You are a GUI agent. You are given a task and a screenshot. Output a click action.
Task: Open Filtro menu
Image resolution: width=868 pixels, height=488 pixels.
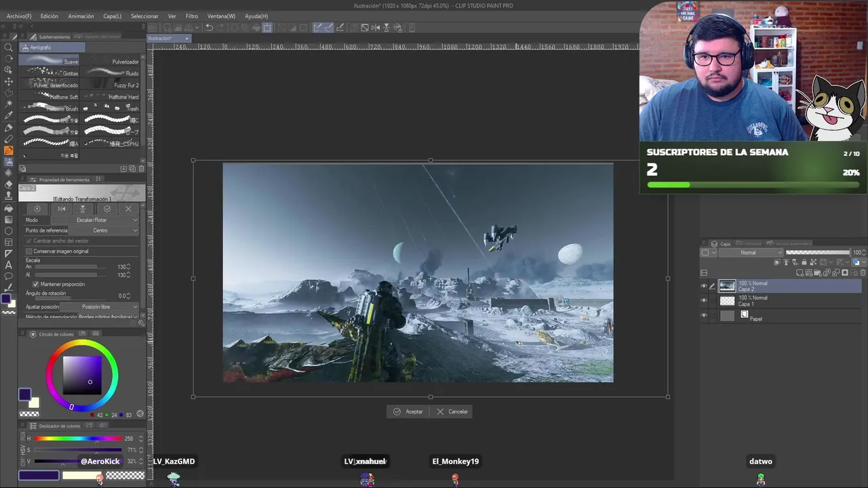click(192, 16)
